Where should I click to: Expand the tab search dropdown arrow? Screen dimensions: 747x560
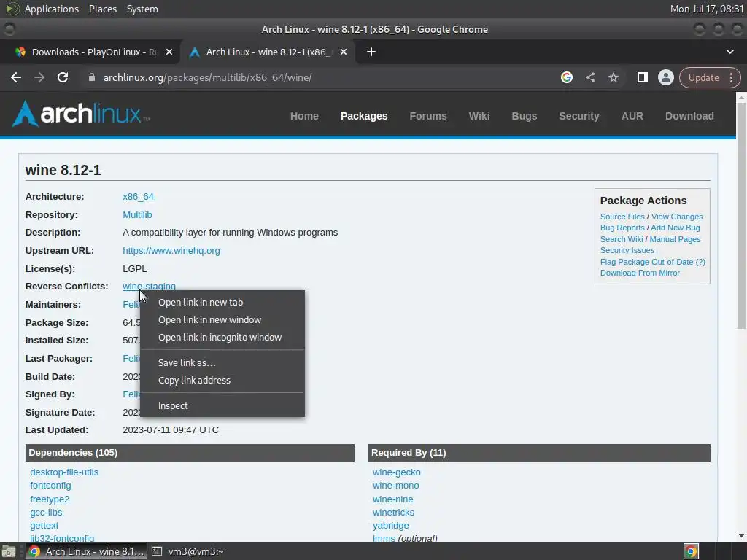coord(729,52)
